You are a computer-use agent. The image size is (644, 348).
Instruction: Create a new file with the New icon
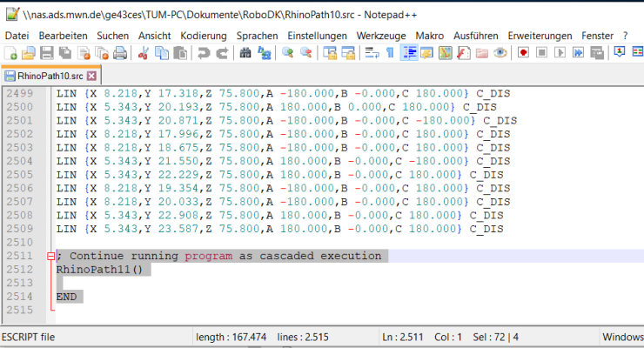[10, 53]
